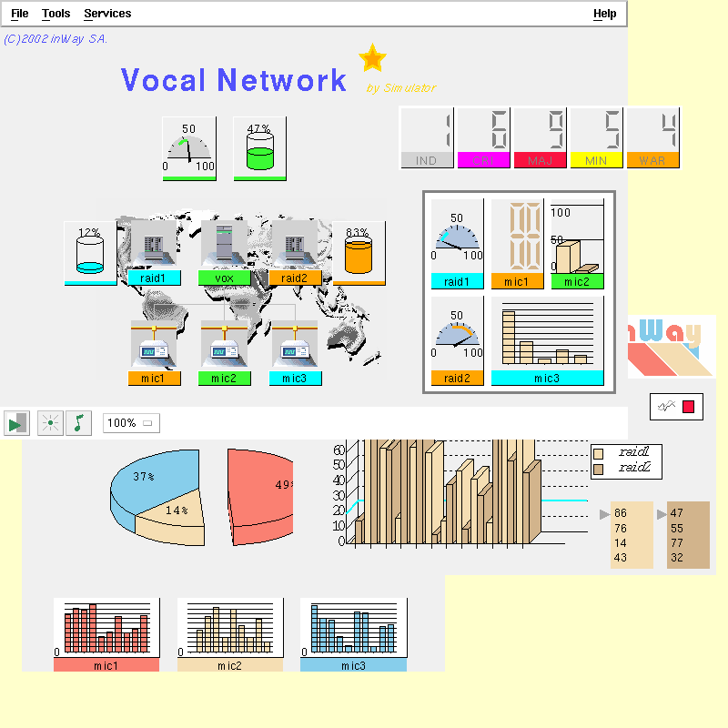Viewport: 728px width, 728px height.
Task: Open the File menu
Action: [x=19, y=14]
